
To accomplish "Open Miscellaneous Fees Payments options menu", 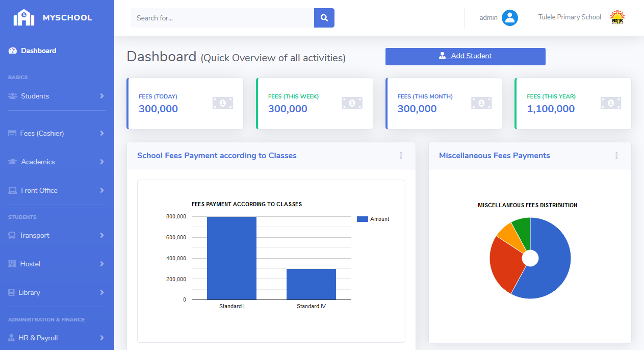I will coord(616,156).
